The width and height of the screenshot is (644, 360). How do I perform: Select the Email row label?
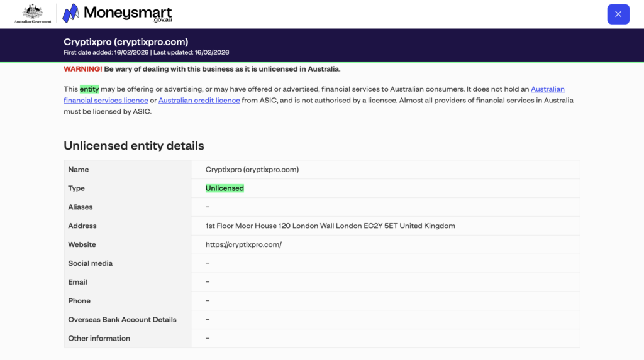click(77, 282)
